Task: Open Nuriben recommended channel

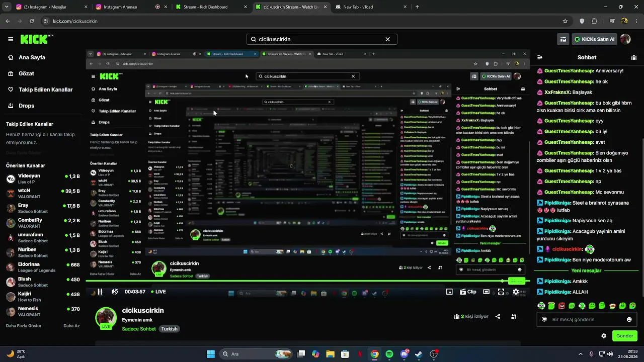Action: [43, 252]
